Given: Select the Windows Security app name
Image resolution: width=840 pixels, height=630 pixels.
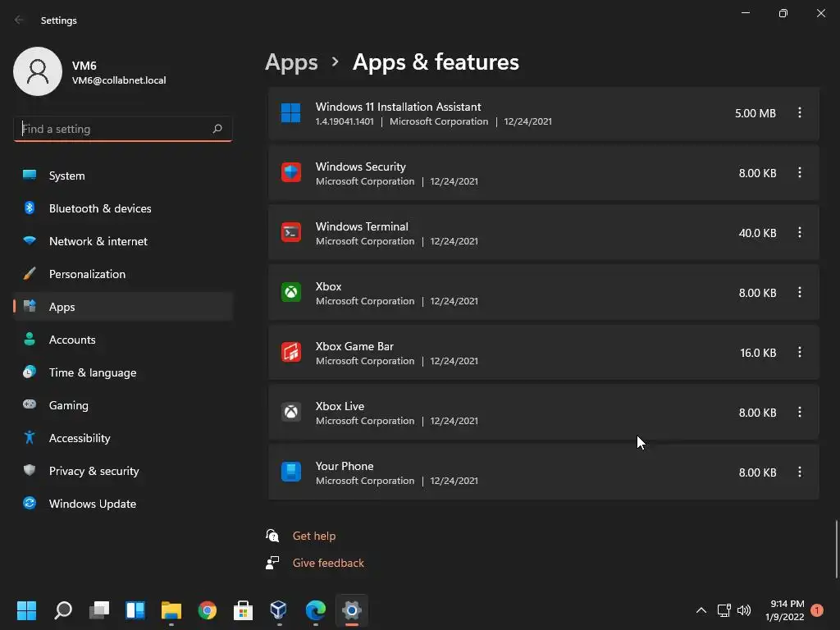Looking at the screenshot, I should click(361, 167).
